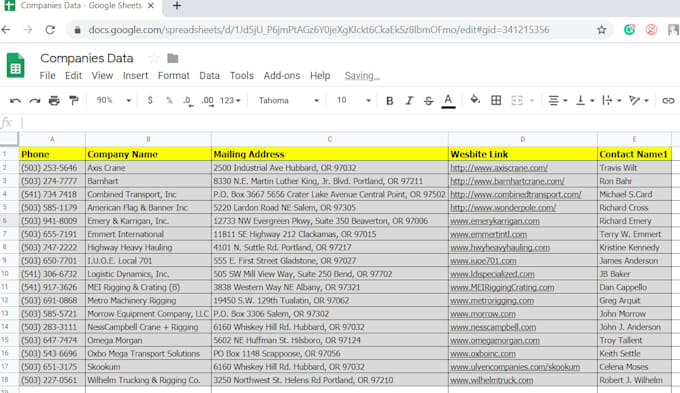Open horizontal align dropdown
Image resolution: width=680 pixels, height=393 pixels.
point(558,101)
